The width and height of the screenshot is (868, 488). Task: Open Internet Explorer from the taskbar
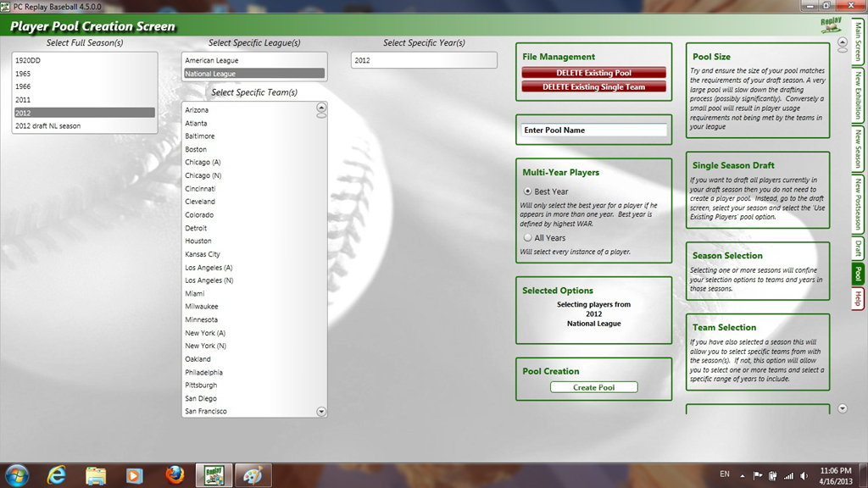pyautogui.click(x=58, y=474)
